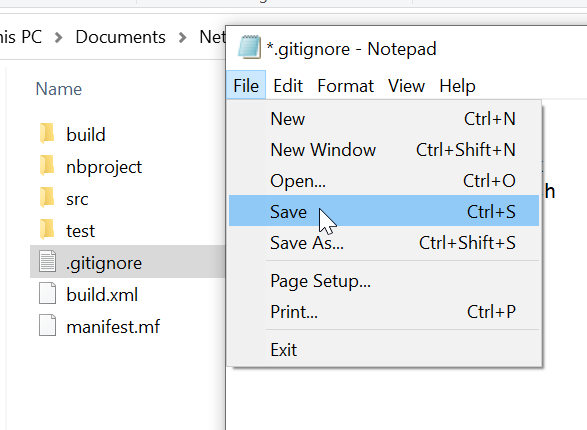Open the Edit menu
This screenshot has width=587, height=430.
pos(288,86)
